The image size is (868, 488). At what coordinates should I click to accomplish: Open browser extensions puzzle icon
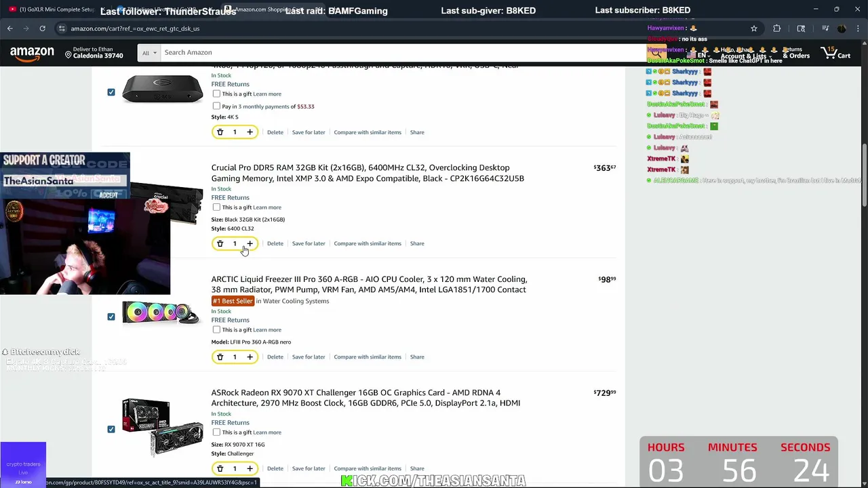777,28
